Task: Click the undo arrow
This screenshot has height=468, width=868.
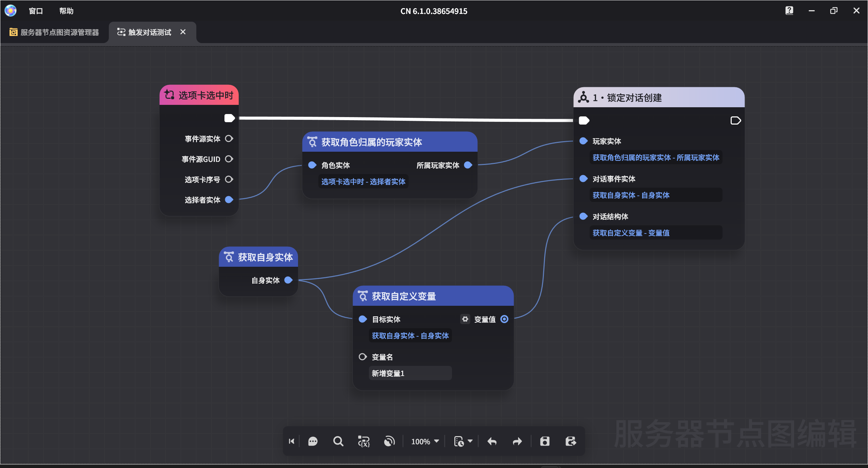Action: coord(492,441)
